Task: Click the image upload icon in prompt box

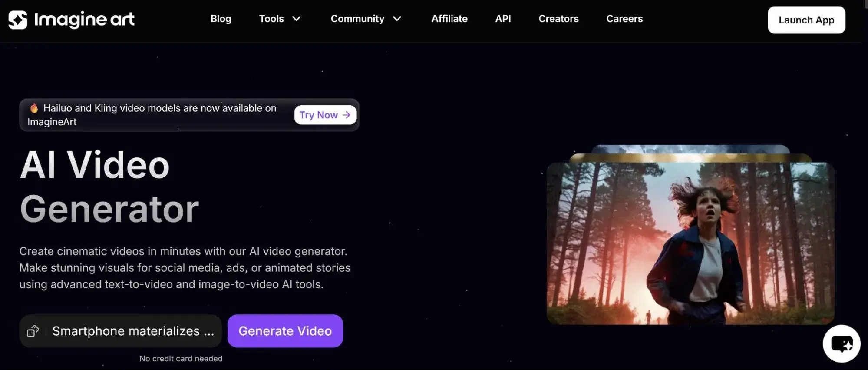Action: (x=33, y=331)
